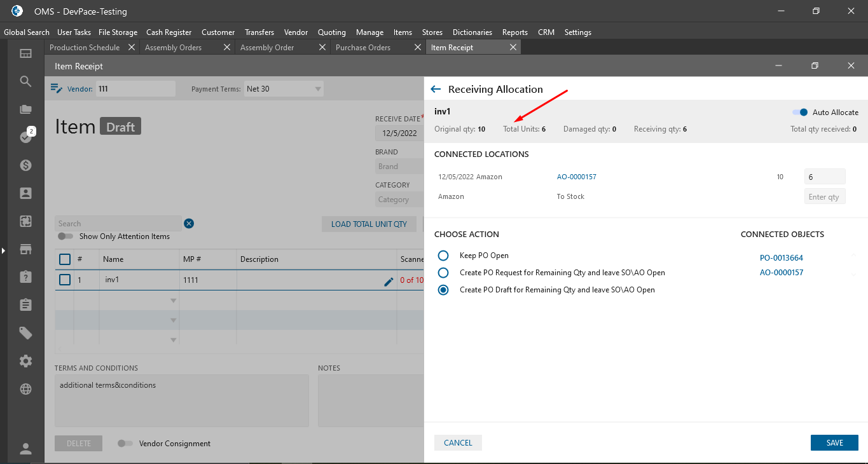Click the pencil edit icon in inv1 row

389,282
